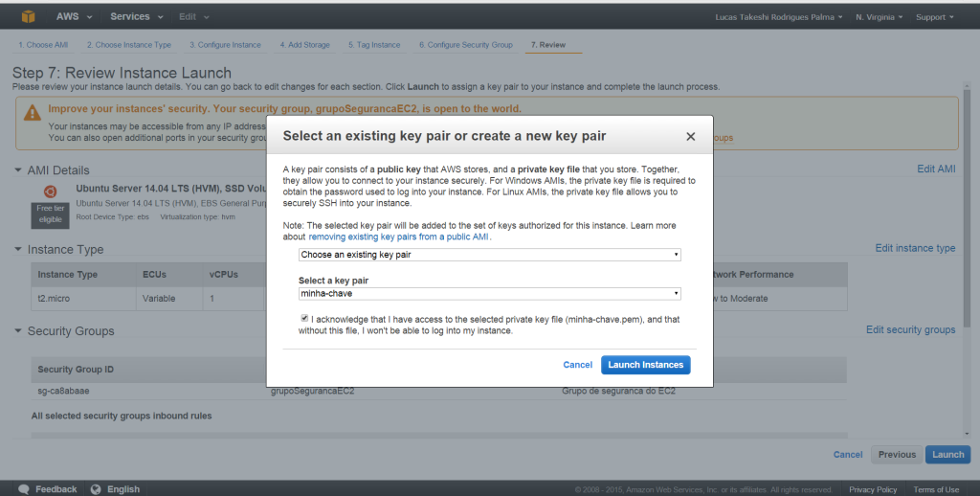Open 'removing existing key pairs from a public AMI' link

[x=399, y=237]
